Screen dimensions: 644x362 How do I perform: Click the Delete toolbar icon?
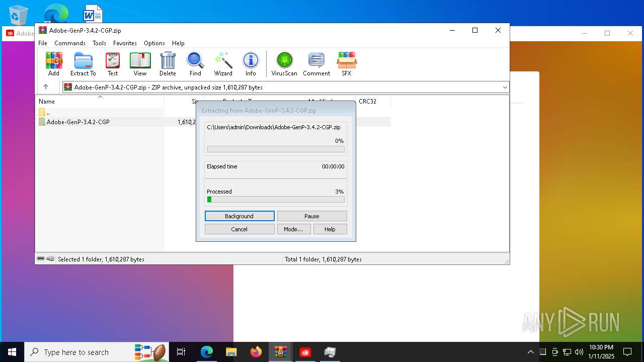pos(168,64)
